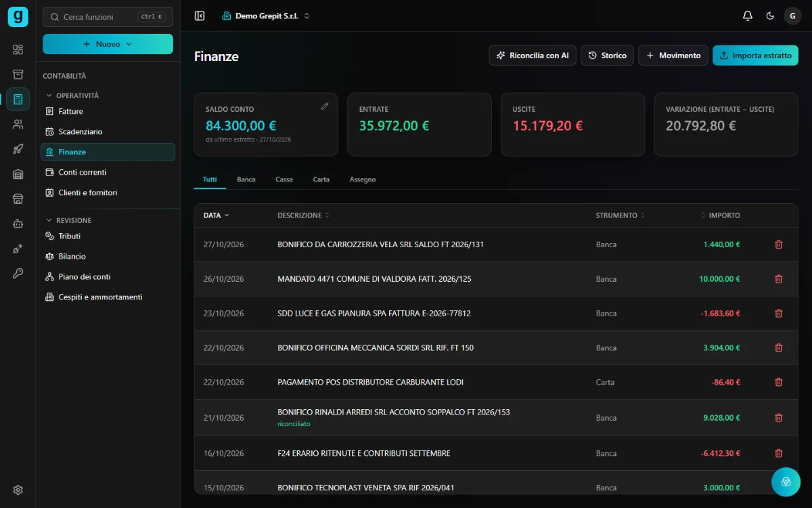812x508 pixels.
Task: Open Cespiti e ammortamenti in the sidebar
Action: coord(108,297)
